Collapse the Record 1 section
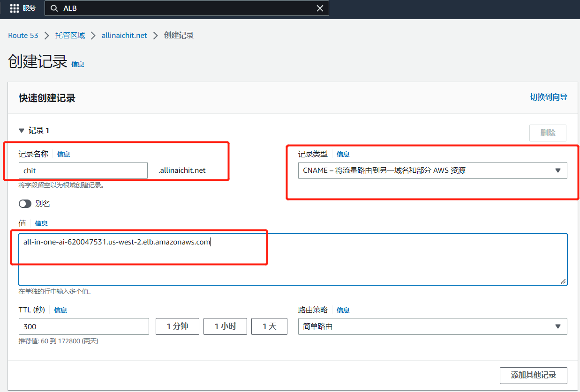The width and height of the screenshot is (580, 392). (x=22, y=131)
